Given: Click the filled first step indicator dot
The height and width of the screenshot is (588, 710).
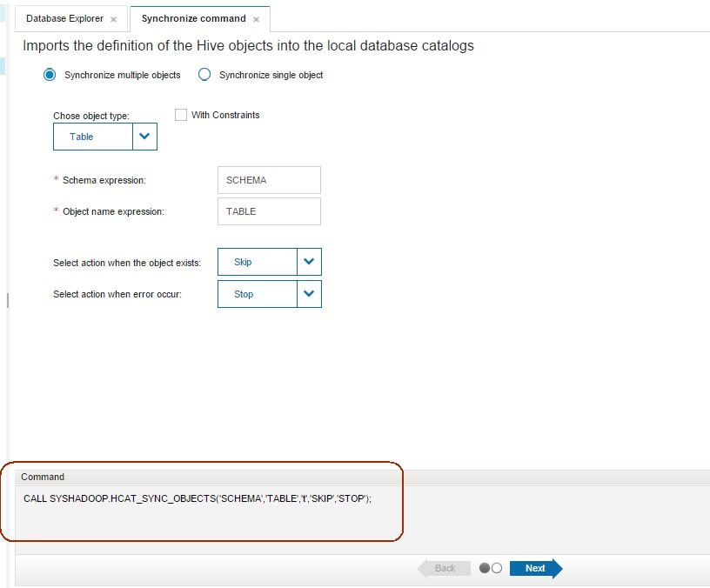Looking at the screenshot, I should pos(485,568).
